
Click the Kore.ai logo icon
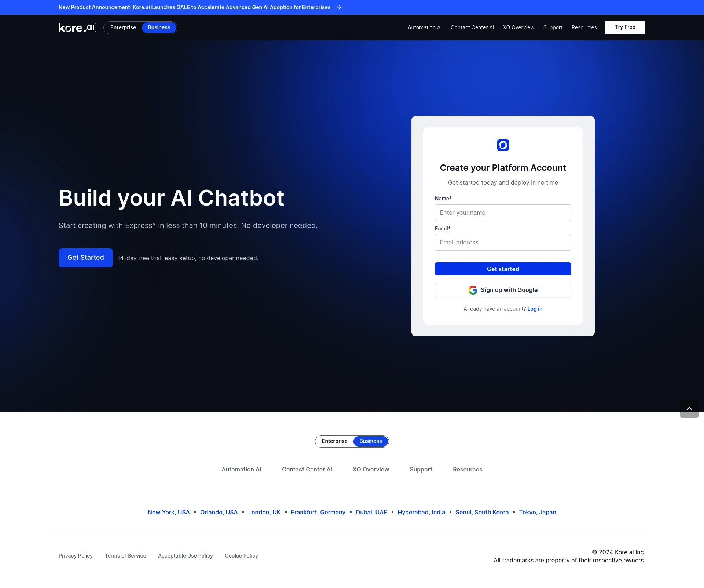tap(77, 27)
